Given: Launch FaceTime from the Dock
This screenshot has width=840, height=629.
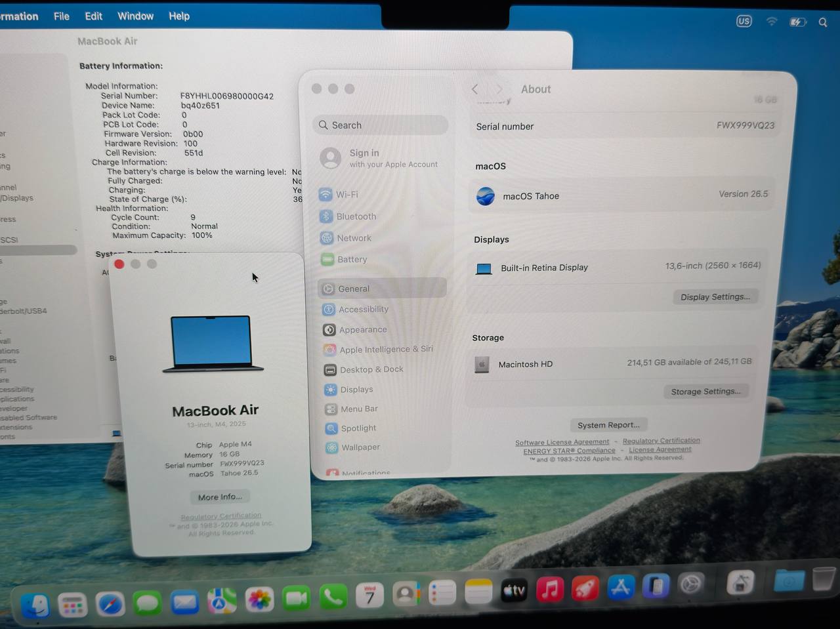Looking at the screenshot, I should 297,598.
